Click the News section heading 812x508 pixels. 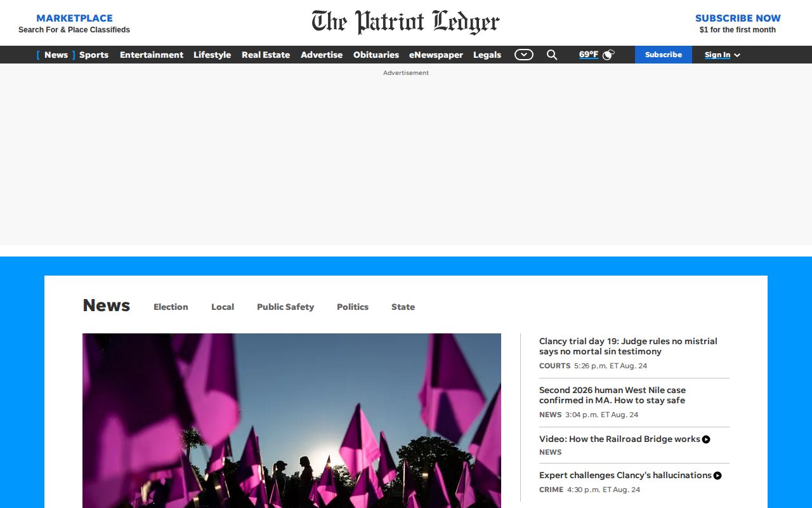point(107,305)
